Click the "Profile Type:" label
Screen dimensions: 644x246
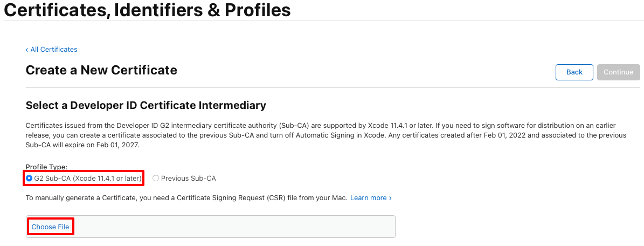46,167
